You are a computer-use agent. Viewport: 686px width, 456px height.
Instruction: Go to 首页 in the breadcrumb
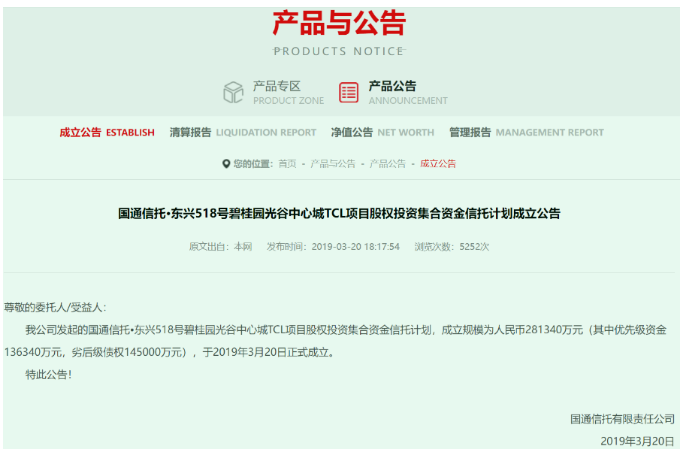tap(287, 164)
